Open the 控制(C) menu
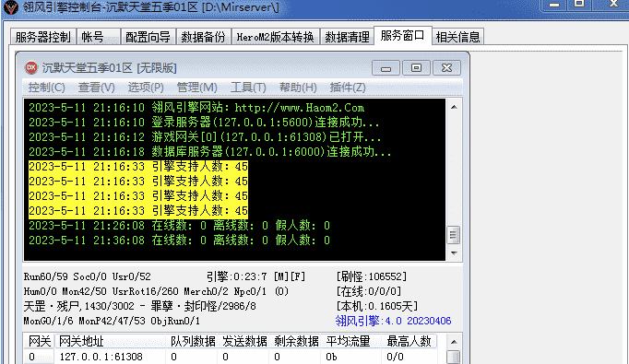629x364 pixels. pos(46,87)
